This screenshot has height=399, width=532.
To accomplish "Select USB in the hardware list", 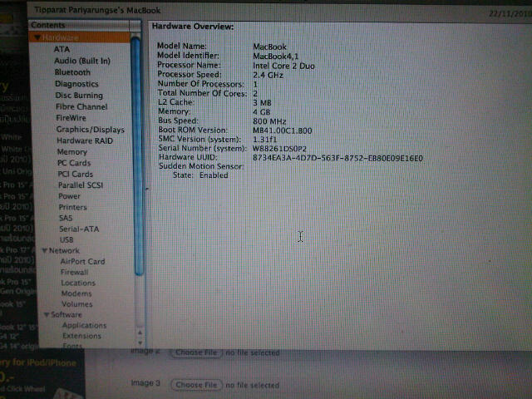I will pos(66,240).
